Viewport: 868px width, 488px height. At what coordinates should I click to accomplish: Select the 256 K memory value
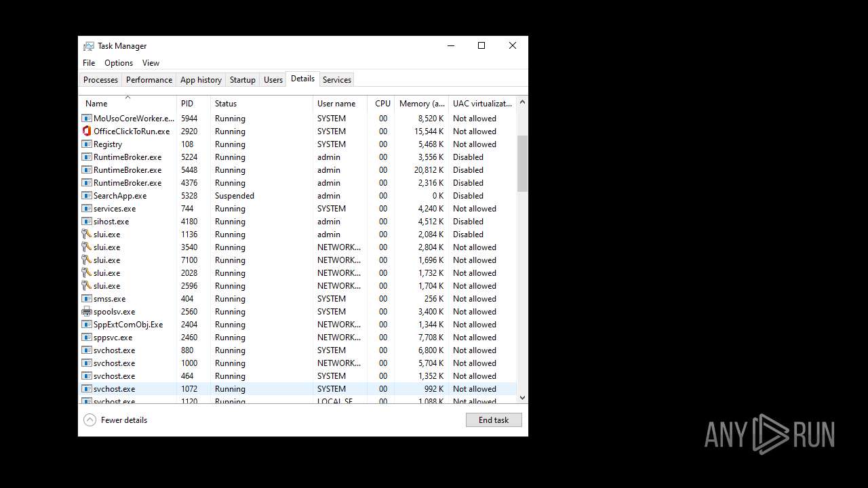[x=434, y=299]
